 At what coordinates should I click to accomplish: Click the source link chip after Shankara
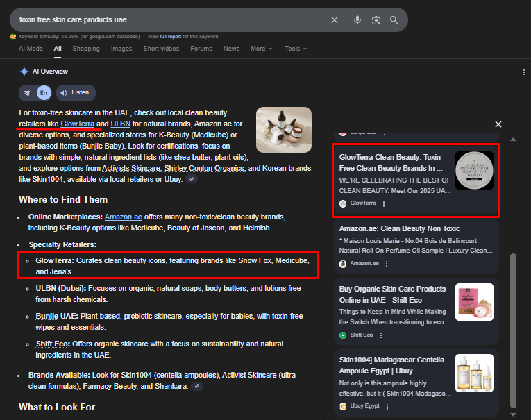197,386
